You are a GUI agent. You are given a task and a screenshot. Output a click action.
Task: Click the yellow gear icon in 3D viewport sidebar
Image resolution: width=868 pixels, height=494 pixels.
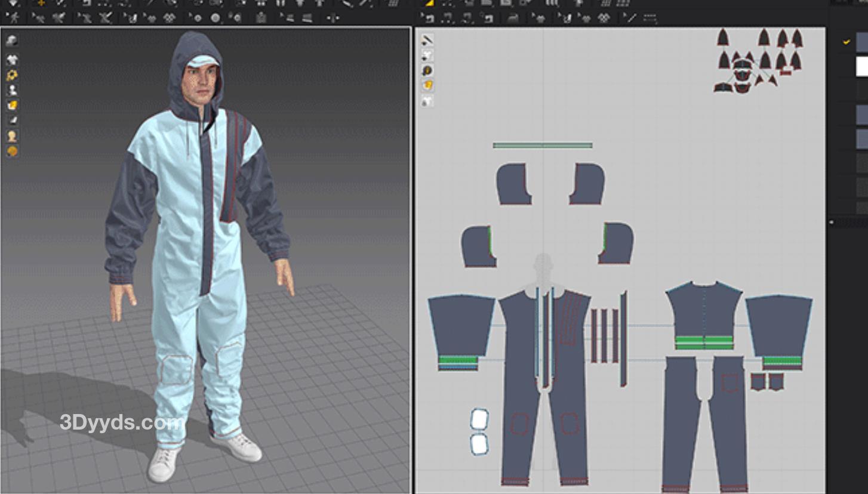(x=11, y=75)
